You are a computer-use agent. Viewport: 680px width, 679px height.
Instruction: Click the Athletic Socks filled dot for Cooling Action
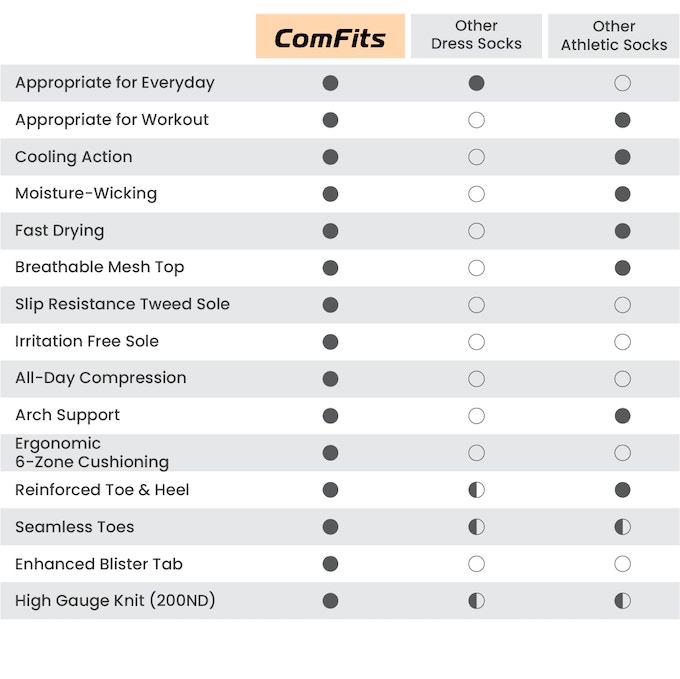click(x=622, y=157)
